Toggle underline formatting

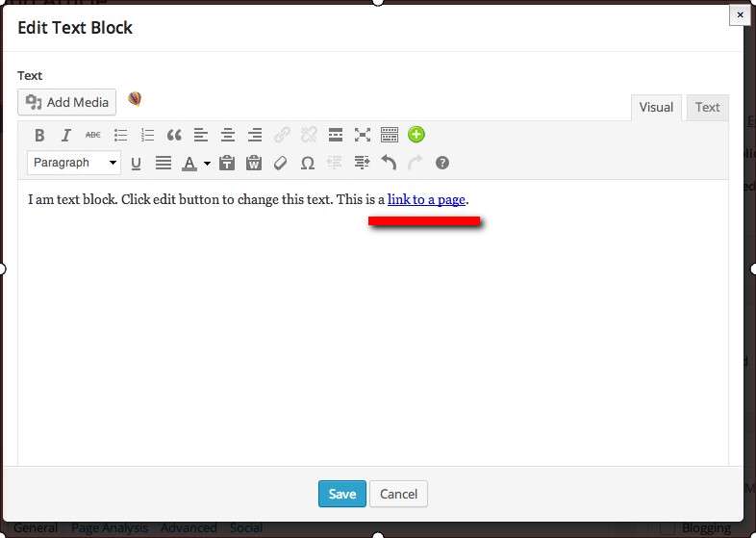(137, 164)
